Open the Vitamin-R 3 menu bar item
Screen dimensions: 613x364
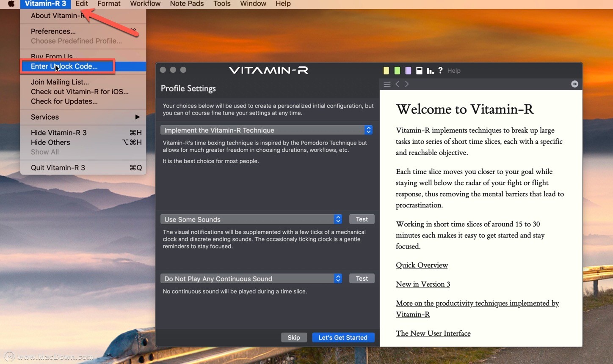click(x=45, y=4)
